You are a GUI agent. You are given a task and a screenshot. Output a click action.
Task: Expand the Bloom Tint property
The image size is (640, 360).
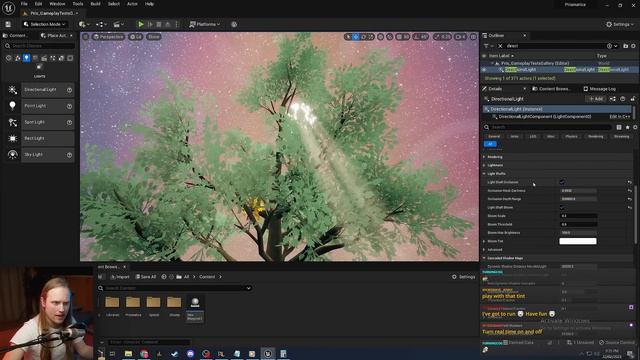tap(484, 241)
